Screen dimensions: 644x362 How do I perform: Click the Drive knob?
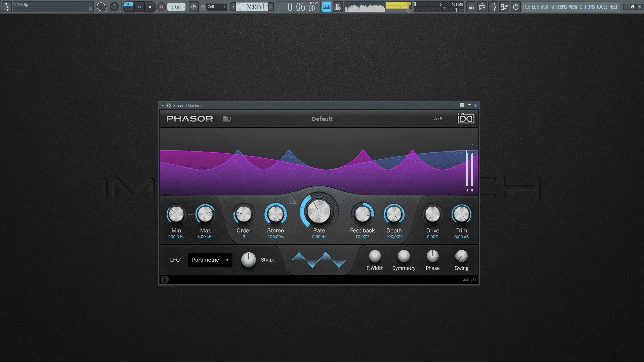click(433, 214)
